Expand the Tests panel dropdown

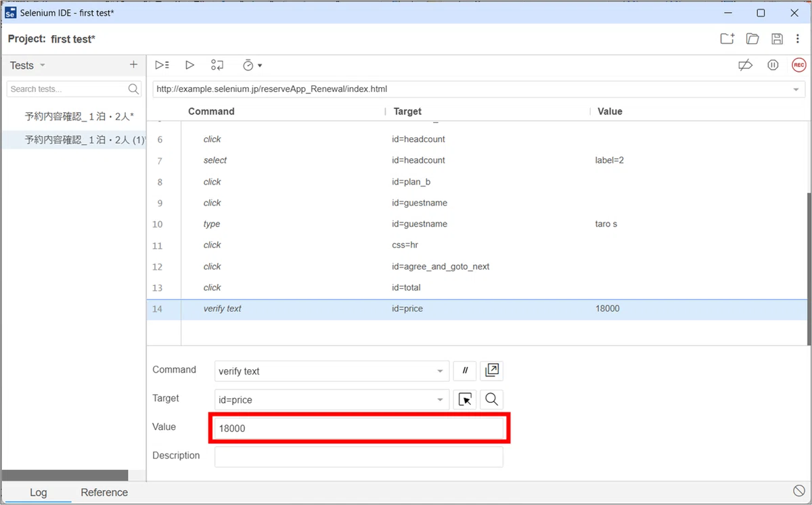(43, 66)
